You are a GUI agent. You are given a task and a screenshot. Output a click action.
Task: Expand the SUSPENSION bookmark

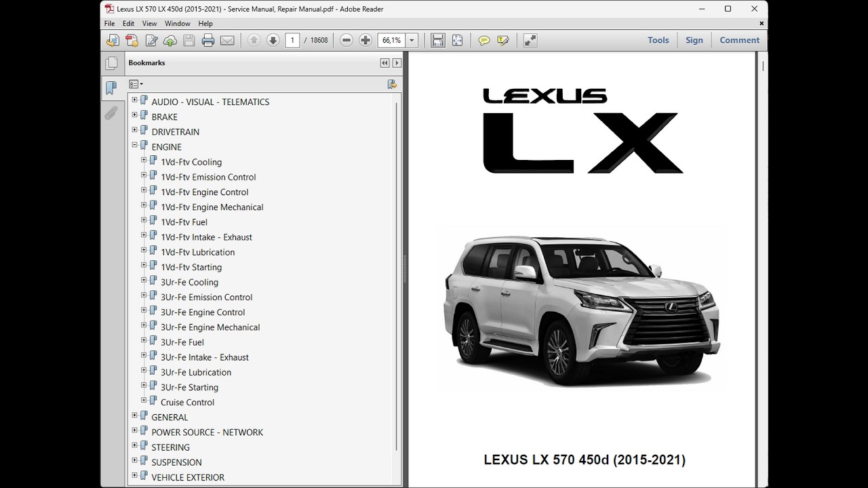pyautogui.click(x=134, y=460)
